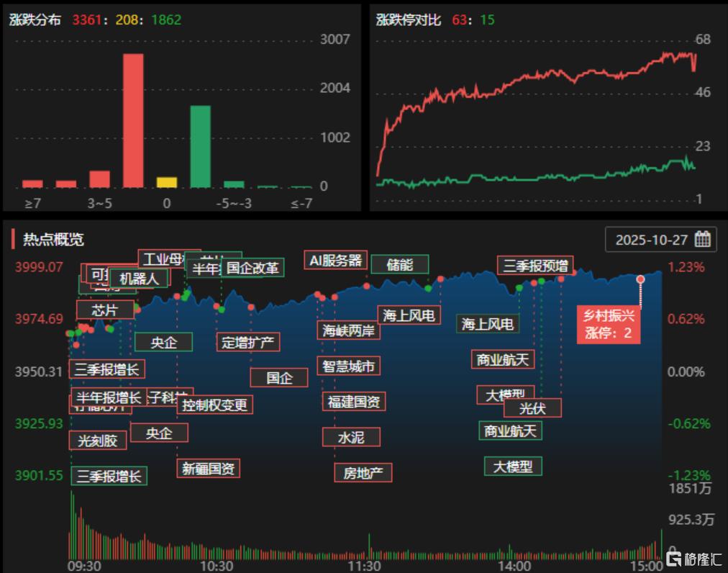Select the AI服务器 hotspot label
This screenshot has height=573, width=728.
pyautogui.click(x=336, y=260)
